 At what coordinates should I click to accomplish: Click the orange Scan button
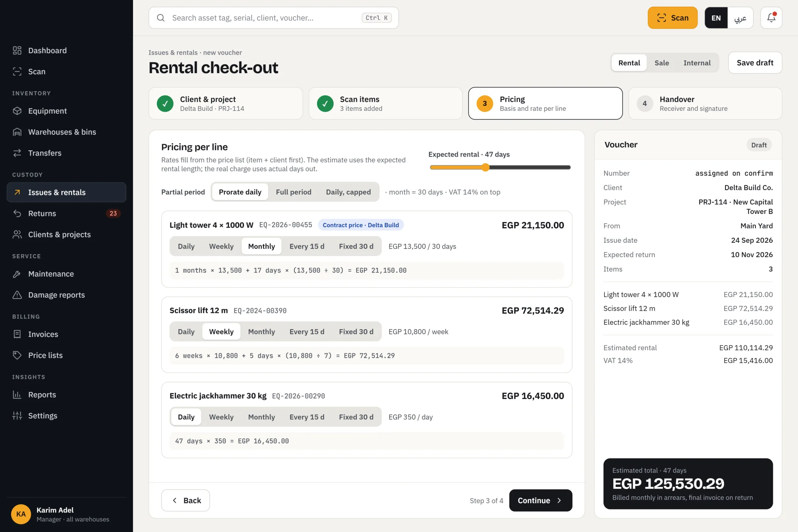672,18
